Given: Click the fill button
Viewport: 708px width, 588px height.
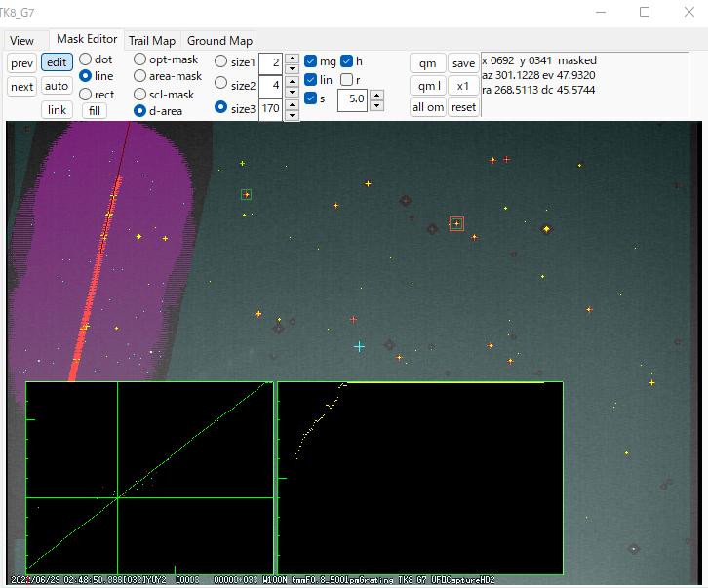Looking at the screenshot, I should pos(95,110).
